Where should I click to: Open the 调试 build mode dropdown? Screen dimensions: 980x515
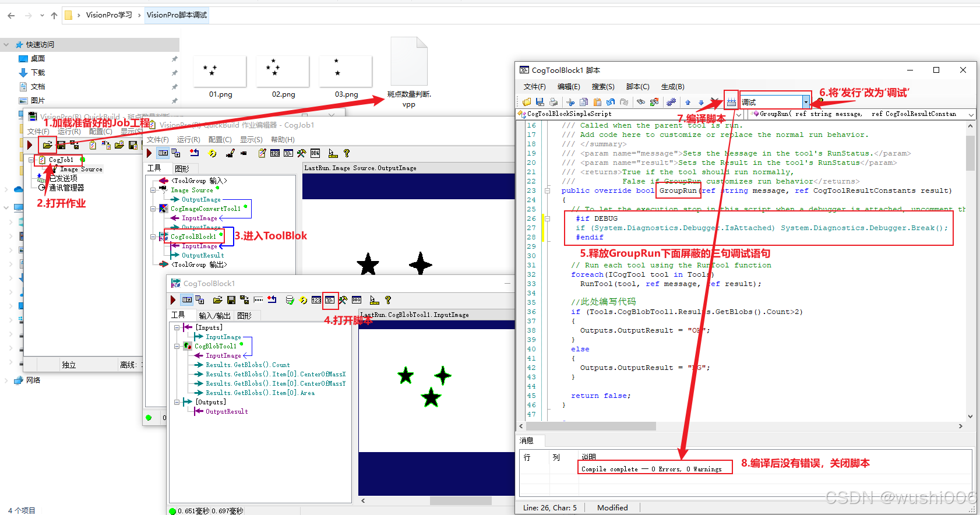click(x=806, y=102)
